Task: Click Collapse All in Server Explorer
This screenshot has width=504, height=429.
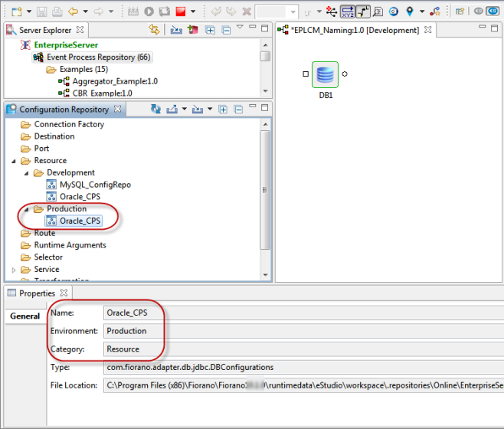Action: [x=227, y=30]
